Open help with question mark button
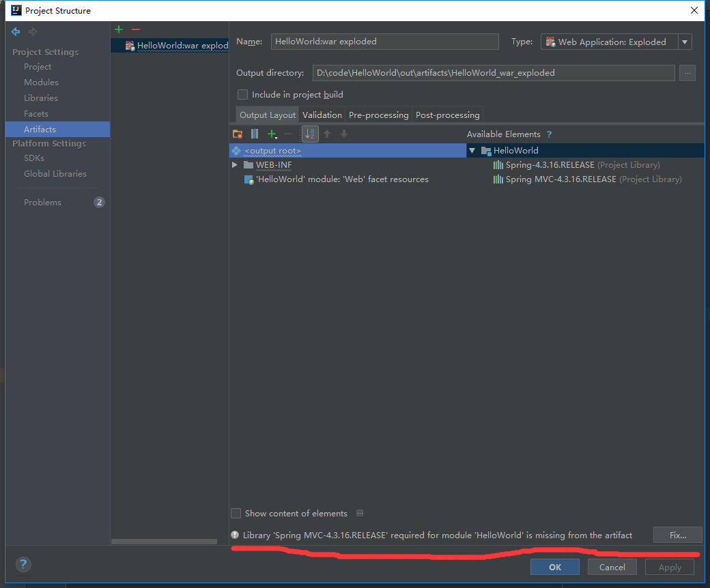 23,565
